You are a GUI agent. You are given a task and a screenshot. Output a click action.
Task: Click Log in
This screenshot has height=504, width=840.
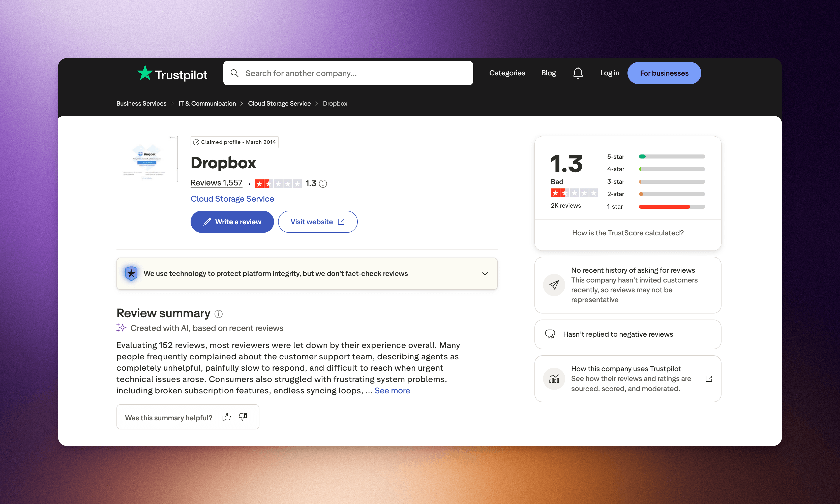[610, 73]
